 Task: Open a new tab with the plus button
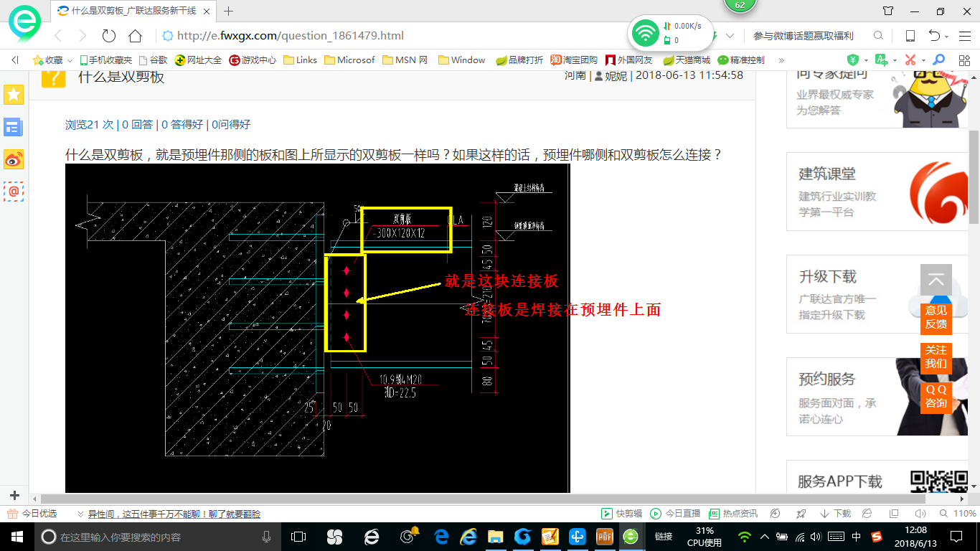[229, 11]
